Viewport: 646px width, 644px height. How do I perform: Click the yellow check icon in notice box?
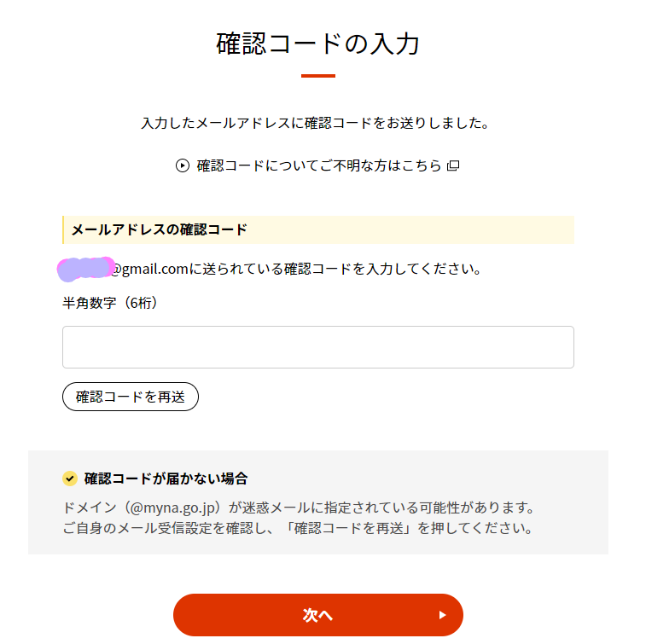70,479
